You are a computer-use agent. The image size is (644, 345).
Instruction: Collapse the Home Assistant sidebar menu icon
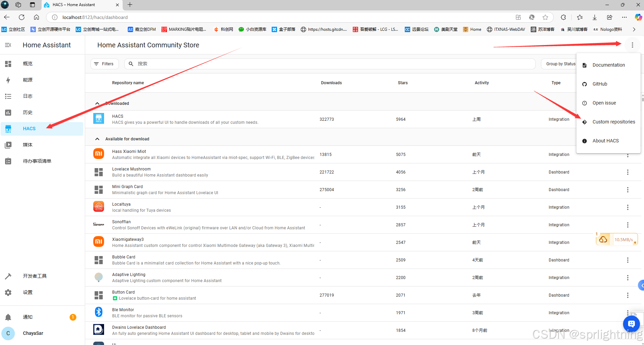(8, 45)
